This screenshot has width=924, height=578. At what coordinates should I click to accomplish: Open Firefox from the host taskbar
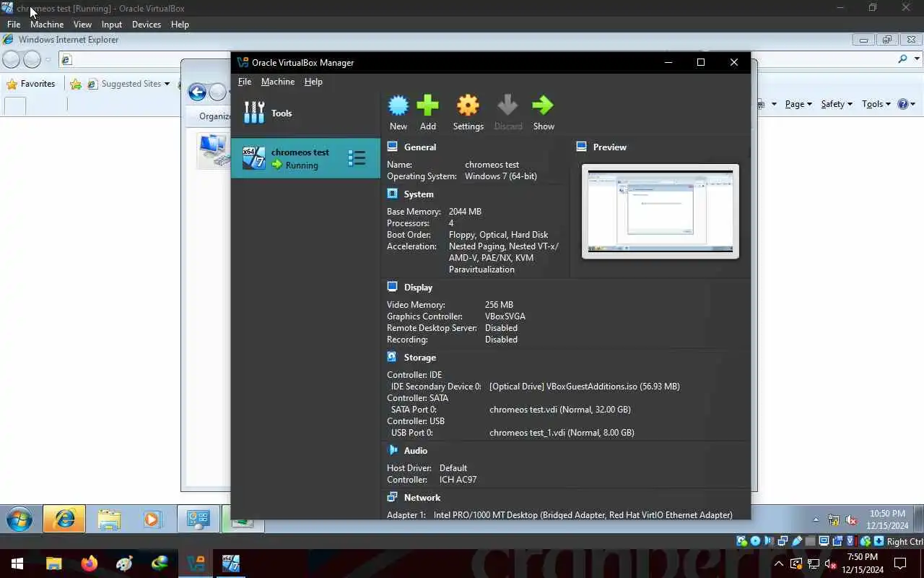click(90, 563)
